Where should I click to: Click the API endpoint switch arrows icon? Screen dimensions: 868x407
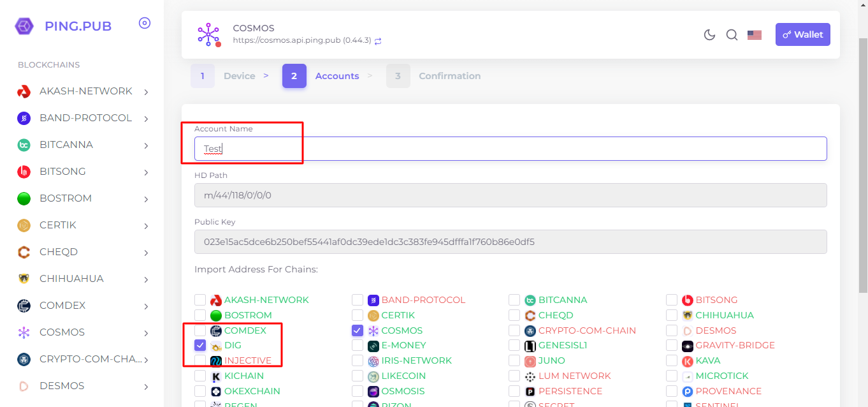pyautogui.click(x=378, y=41)
